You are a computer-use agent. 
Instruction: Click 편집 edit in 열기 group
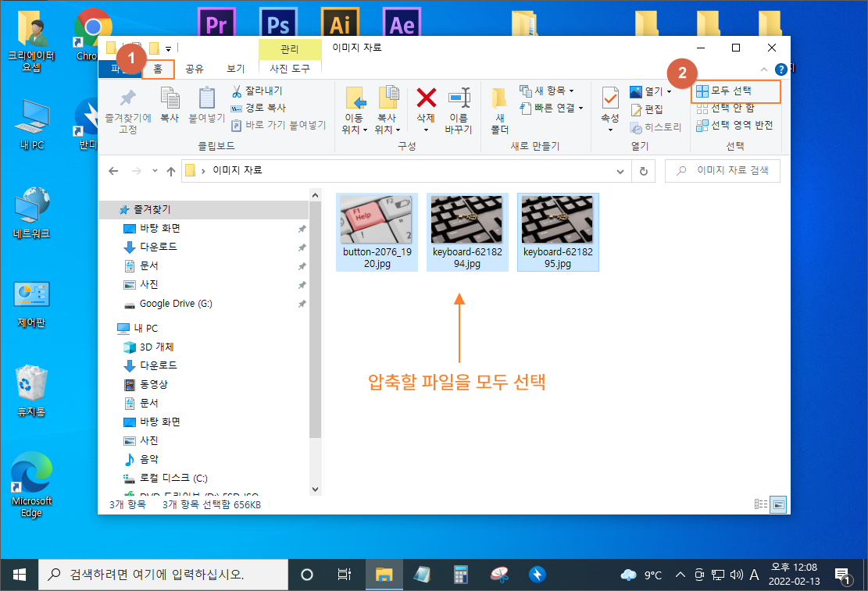pyautogui.click(x=647, y=109)
